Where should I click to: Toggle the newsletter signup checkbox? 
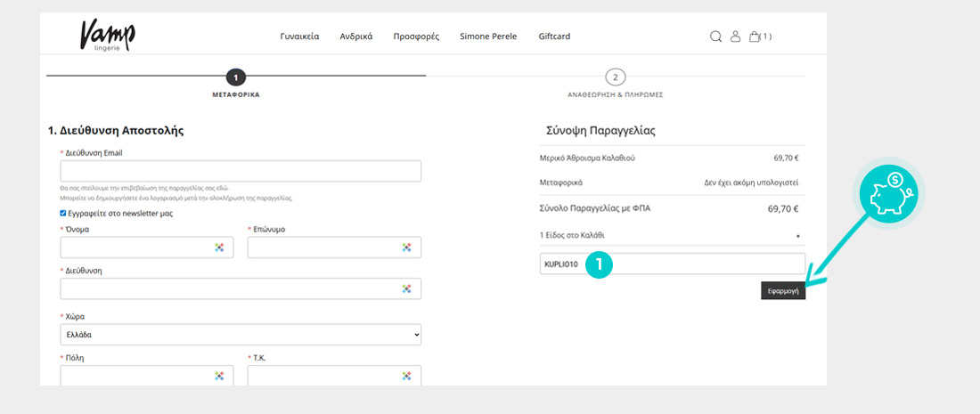click(63, 214)
